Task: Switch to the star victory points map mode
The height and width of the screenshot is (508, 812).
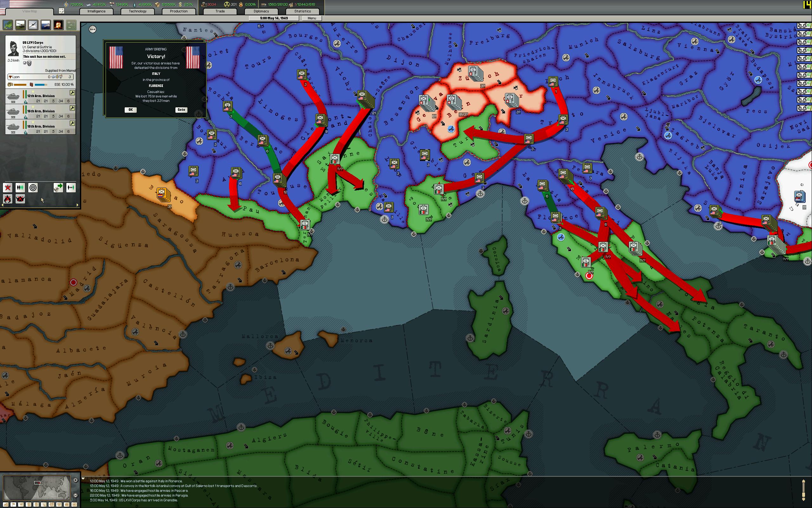Action: [75, 505]
